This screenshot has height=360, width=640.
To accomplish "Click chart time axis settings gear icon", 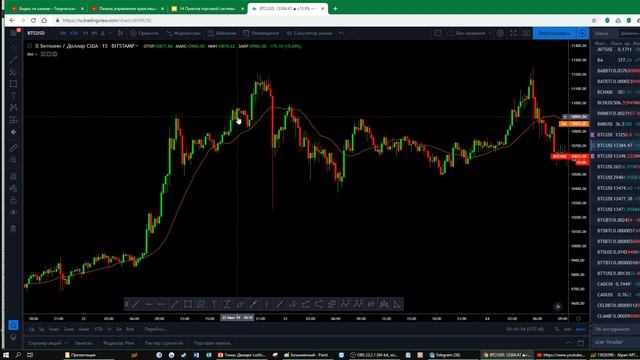I will coord(578,318).
